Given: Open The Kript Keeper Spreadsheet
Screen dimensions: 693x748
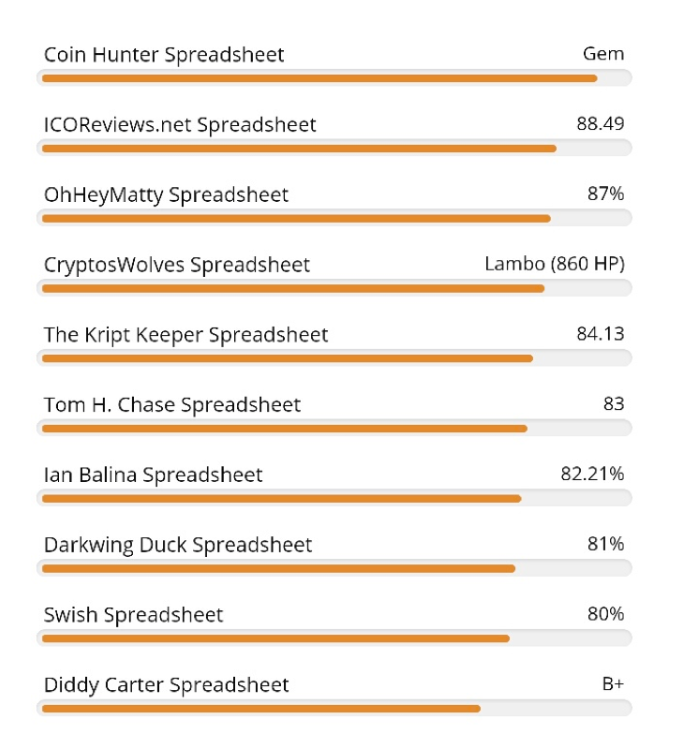Looking at the screenshot, I should point(186,335).
